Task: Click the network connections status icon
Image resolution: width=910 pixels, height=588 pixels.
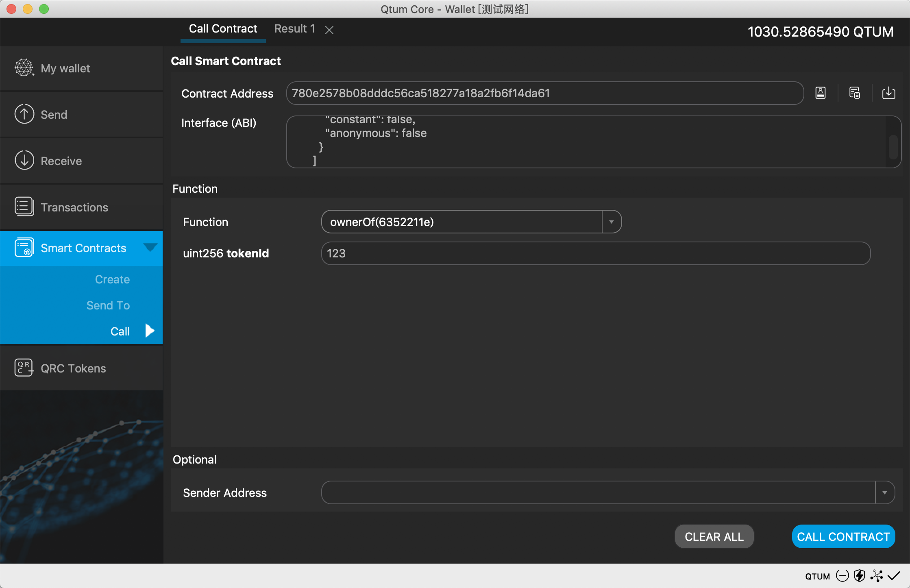Action: click(876, 576)
